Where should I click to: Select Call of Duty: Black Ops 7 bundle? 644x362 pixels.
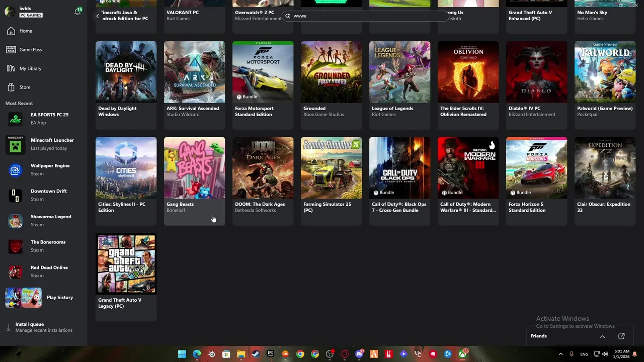point(399,181)
